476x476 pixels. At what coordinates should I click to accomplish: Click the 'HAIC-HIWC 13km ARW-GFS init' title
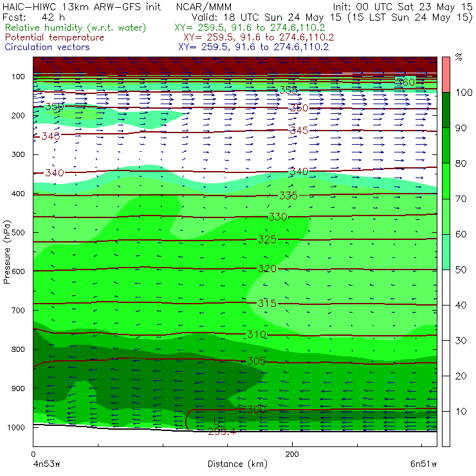82,6
